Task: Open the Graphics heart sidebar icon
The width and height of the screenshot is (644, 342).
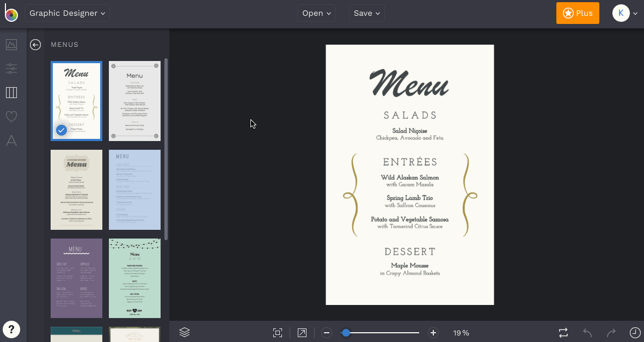Action: click(11, 117)
